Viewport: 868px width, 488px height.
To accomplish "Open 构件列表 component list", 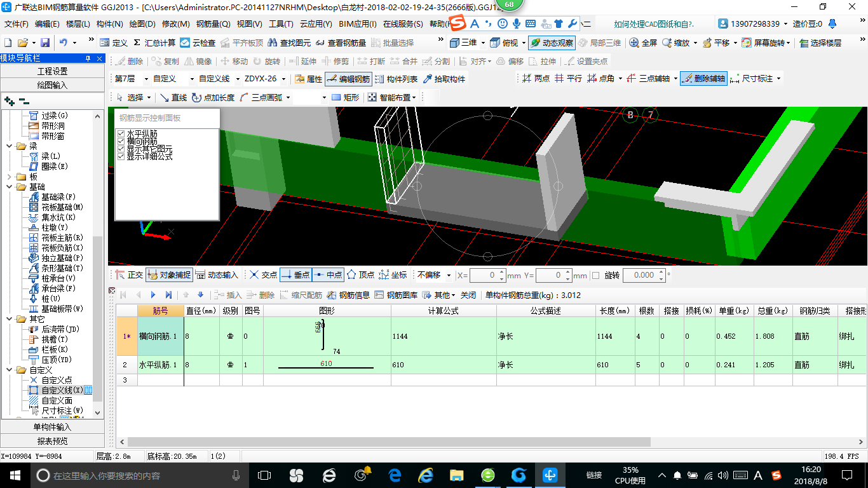I will (x=397, y=79).
